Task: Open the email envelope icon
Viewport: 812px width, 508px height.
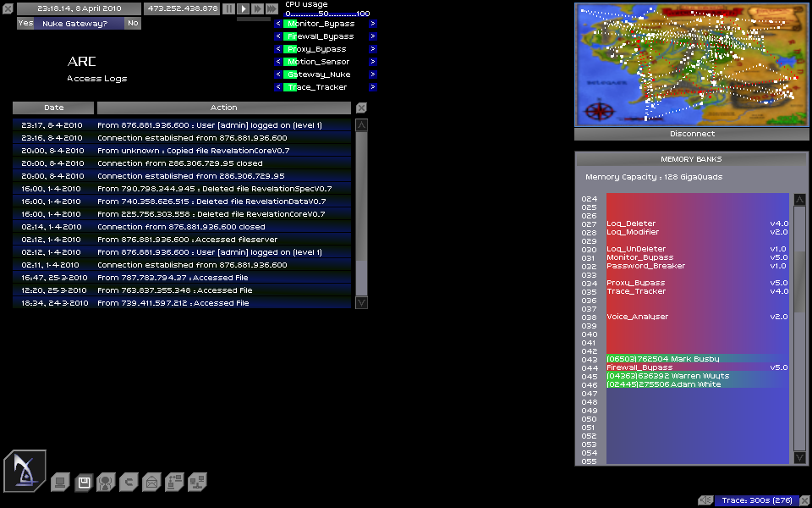Action: click(x=151, y=483)
